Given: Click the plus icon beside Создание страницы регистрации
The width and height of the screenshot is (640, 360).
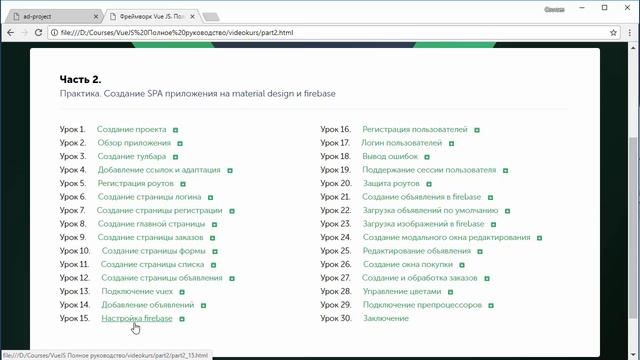Looking at the screenshot, I should pos(232,211).
